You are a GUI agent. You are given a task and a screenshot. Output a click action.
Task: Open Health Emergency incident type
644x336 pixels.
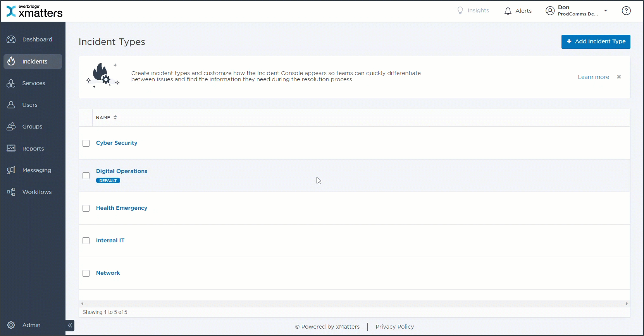[x=122, y=208]
